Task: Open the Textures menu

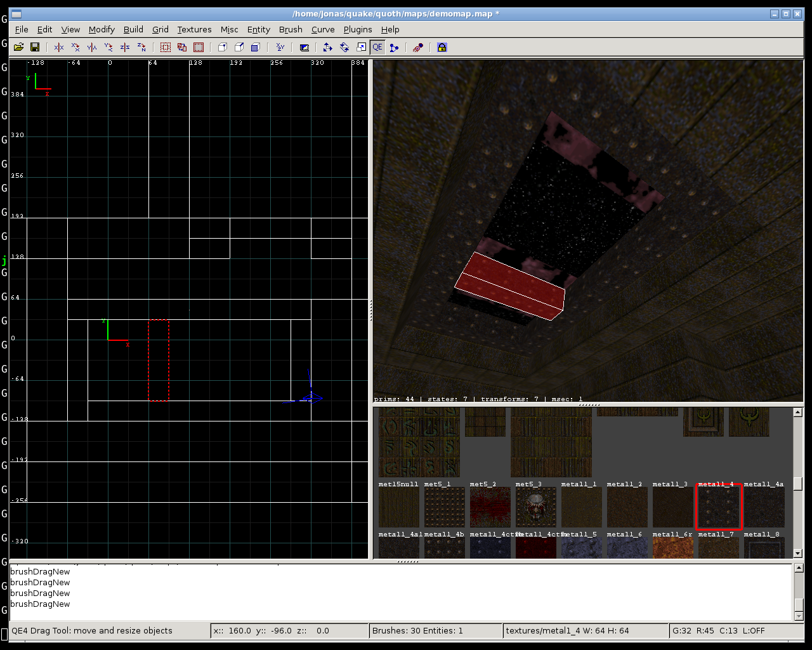Action: coord(194,29)
